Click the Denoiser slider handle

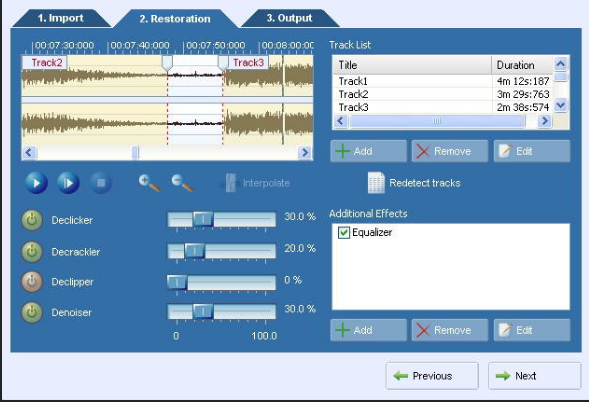click(203, 311)
